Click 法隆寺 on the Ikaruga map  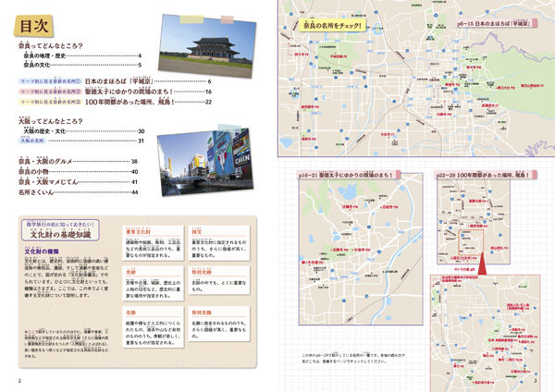click(339, 250)
